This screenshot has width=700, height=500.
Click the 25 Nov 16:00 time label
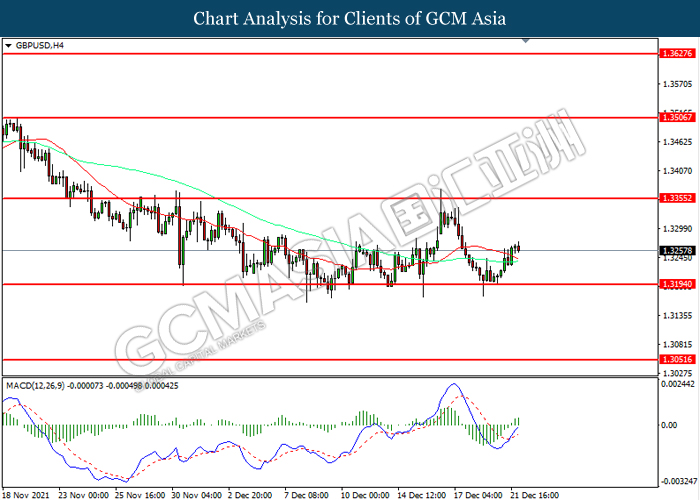point(140,495)
